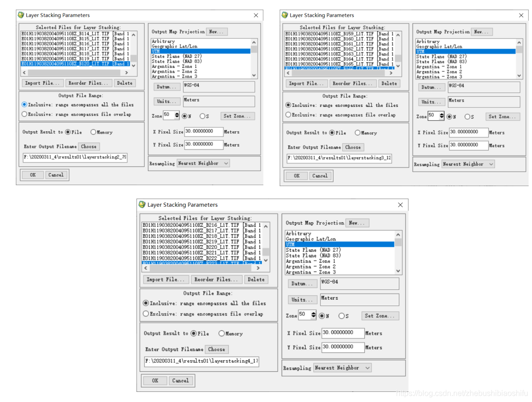Click the ENVI icon in top-right dialog title
This screenshot has height=402, width=532.
coord(285,15)
